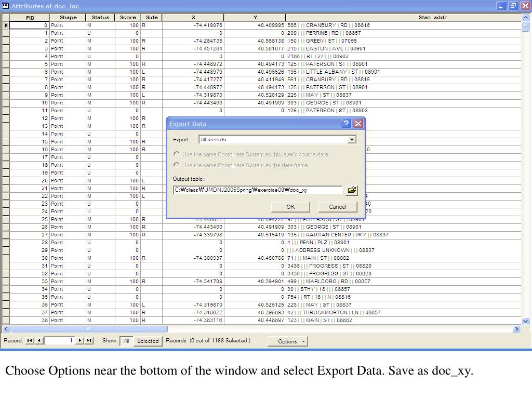
Task: Click the '0 out of 1168 Selected' status text
Action: [220, 340]
